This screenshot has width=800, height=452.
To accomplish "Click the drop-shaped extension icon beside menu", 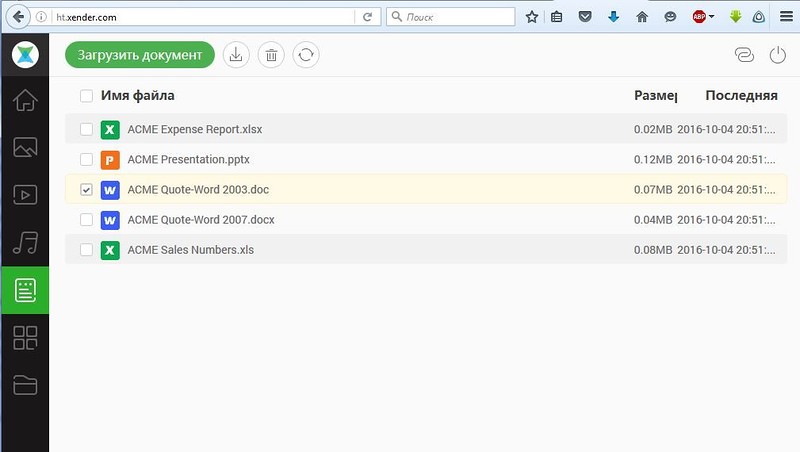I will [759, 17].
